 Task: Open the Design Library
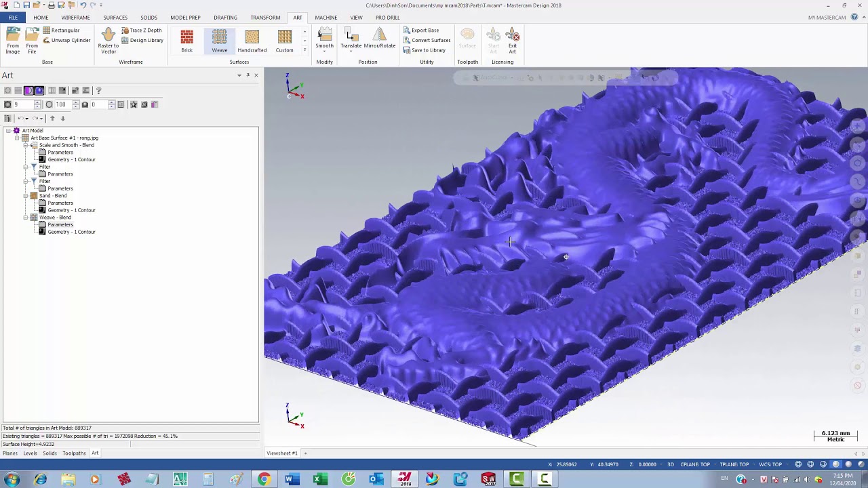pos(142,41)
